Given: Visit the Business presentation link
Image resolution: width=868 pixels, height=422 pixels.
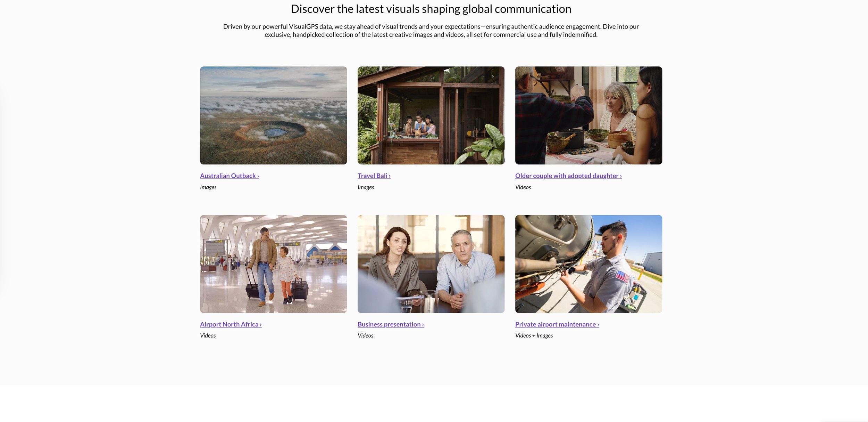Looking at the screenshot, I should 391,324.
